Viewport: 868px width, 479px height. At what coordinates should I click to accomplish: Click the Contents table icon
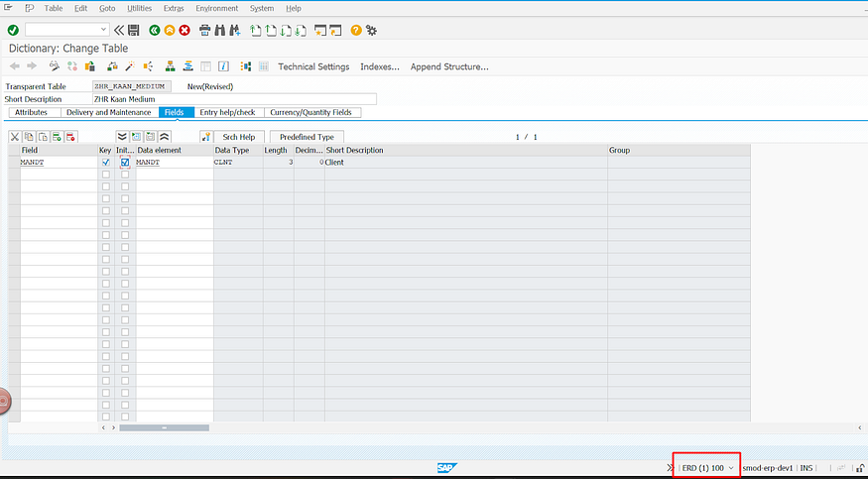(x=264, y=66)
